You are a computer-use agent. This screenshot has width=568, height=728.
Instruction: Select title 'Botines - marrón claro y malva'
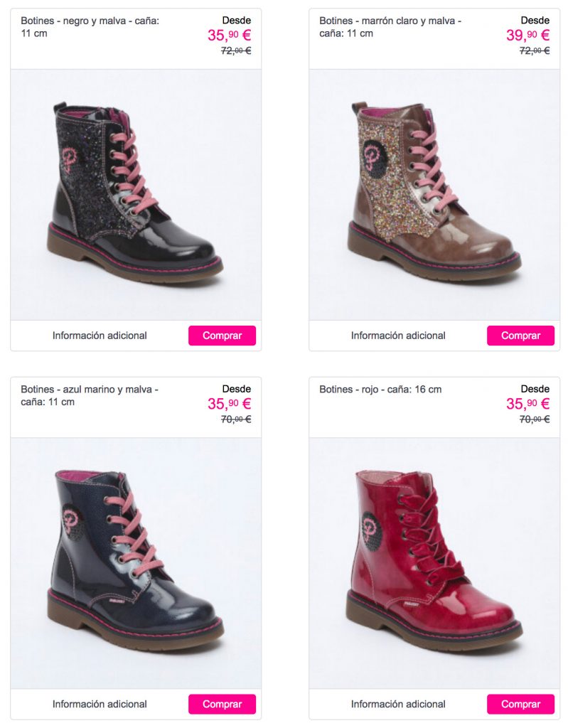coord(390,27)
